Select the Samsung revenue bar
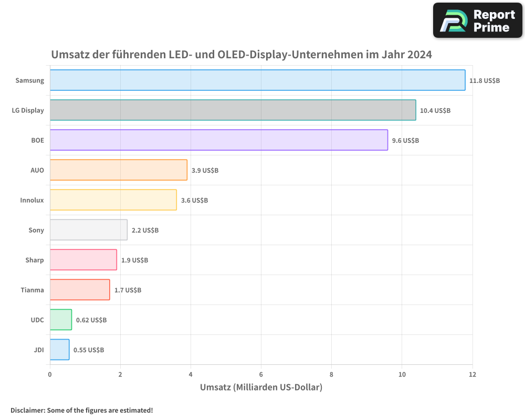This screenshot has height=420, width=525. (x=257, y=80)
